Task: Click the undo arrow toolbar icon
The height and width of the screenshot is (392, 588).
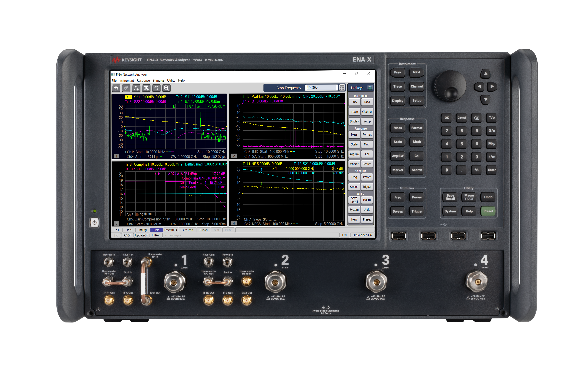Action: tap(116, 88)
